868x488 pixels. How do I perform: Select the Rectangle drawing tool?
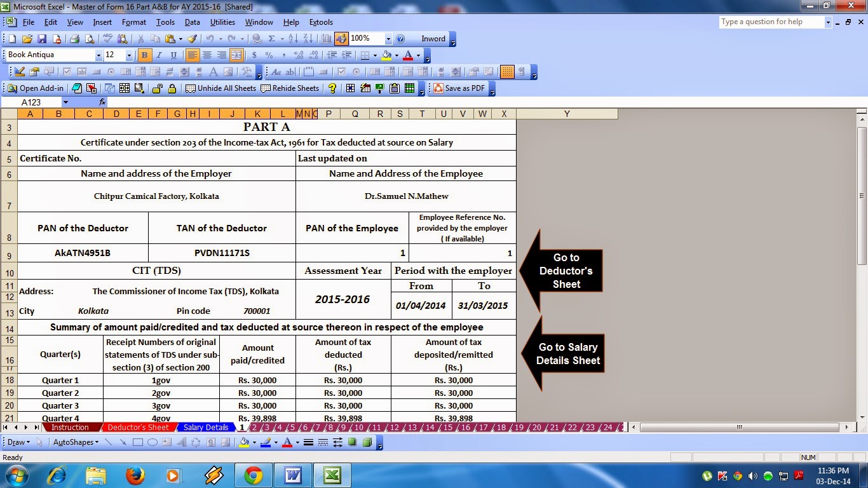pyautogui.click(x=137, y=442)
